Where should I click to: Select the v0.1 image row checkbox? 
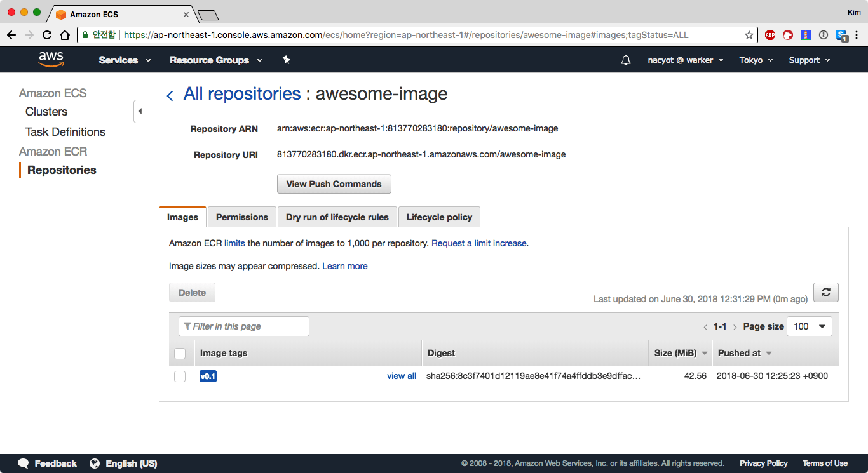tap(180, 376)
